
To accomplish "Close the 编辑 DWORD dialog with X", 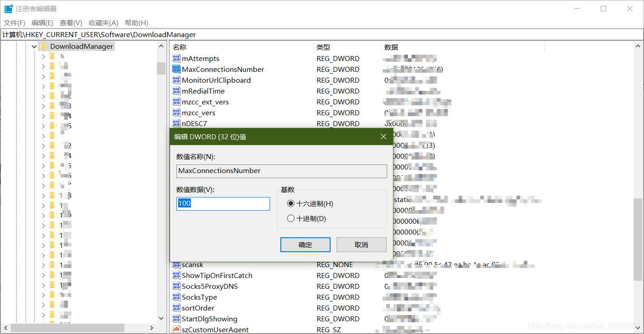I will tap(383, 136).
